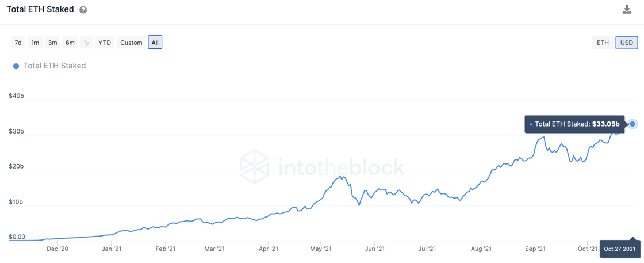Select the 3m time range
Image resolution: width=644 pixels, height=263 pixels.
[52, 43]
